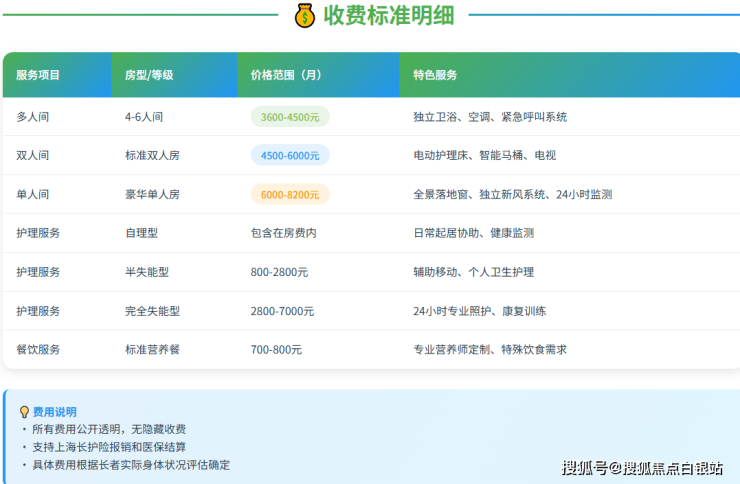
Task: Click the light bulb icon next to 费用说明
Action: point(24,412)
